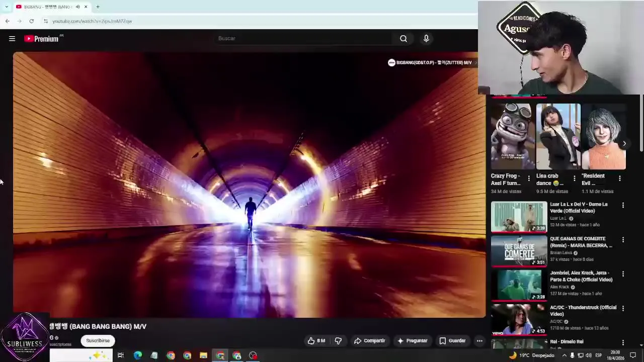Like the video with thumbs up

(x=316, y=340)
